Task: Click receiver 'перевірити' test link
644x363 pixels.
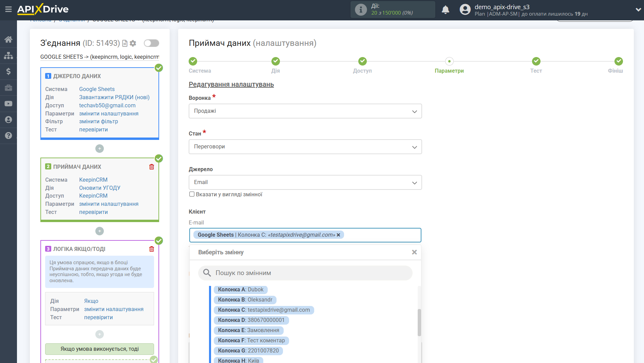Action: coord(93,212)
